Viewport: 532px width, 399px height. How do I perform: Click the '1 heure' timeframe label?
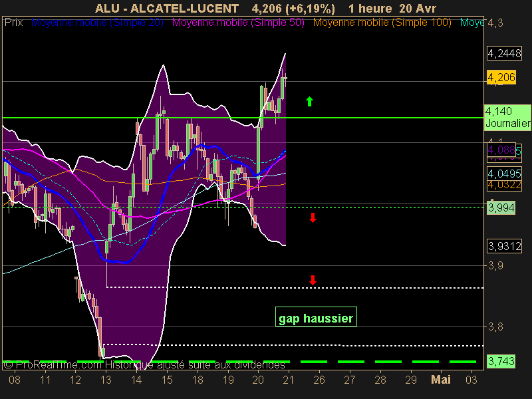370,8
